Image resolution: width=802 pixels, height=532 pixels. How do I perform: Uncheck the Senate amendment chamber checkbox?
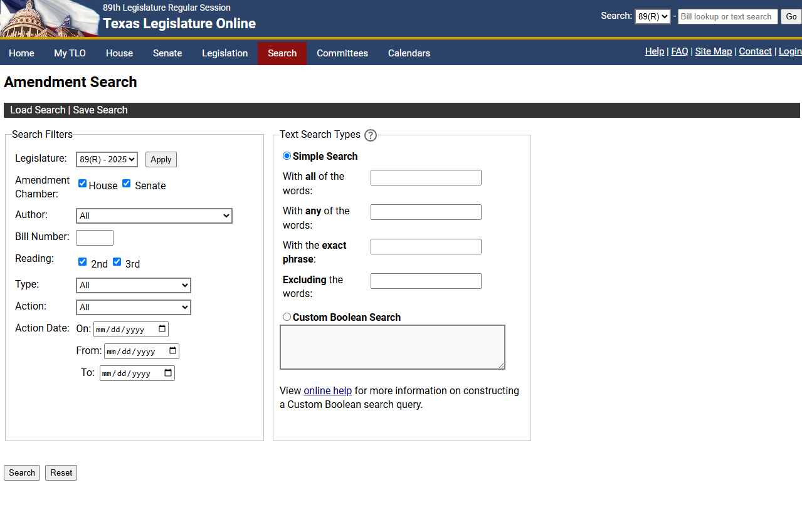[x=127, y=183]
